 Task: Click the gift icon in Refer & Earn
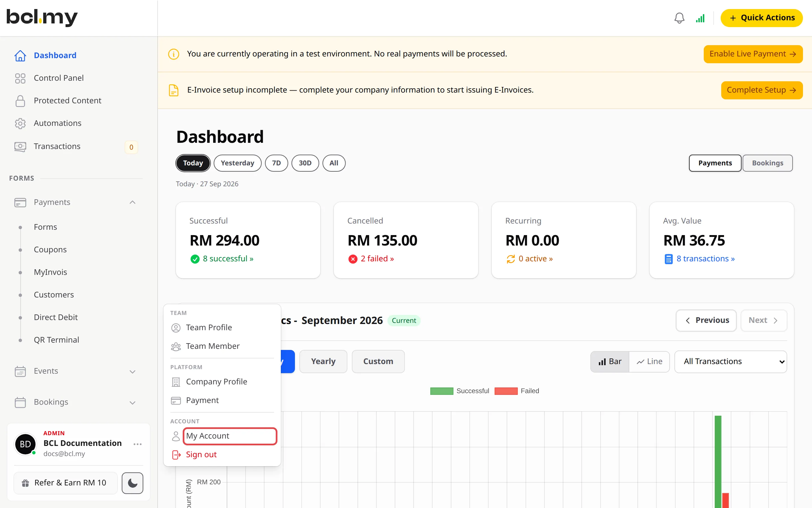(25, 483)
